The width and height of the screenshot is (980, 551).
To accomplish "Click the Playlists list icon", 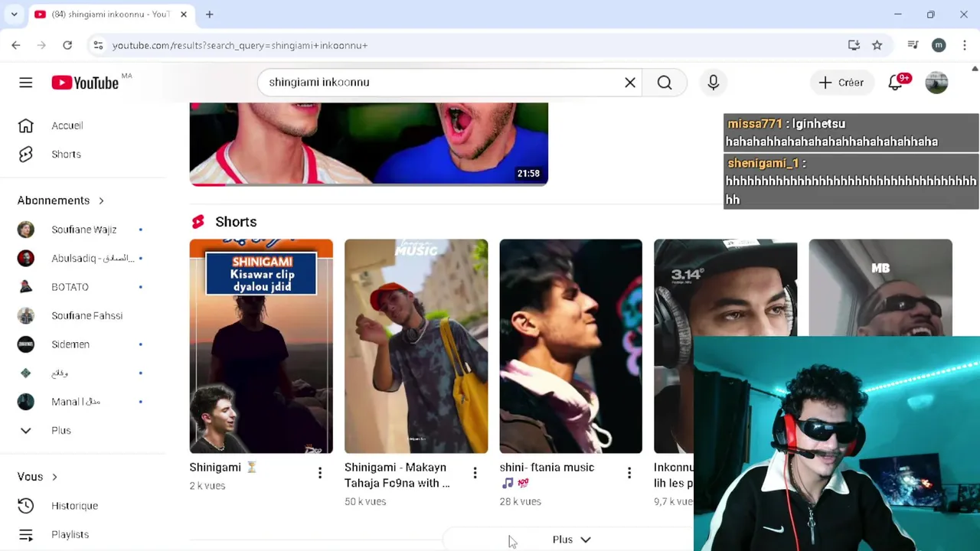I will [25, 534].
